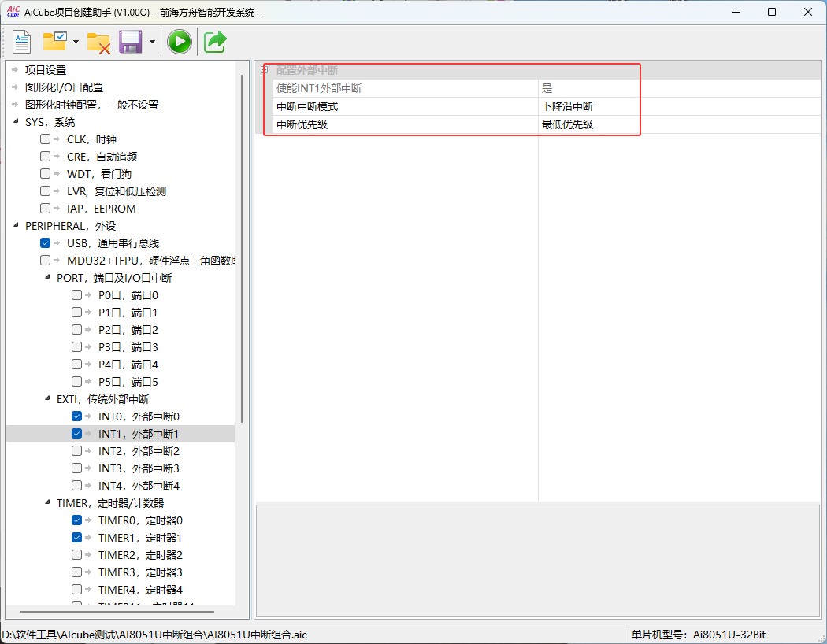Select TIMER3 定时器3 tree item

pos(140,572)
